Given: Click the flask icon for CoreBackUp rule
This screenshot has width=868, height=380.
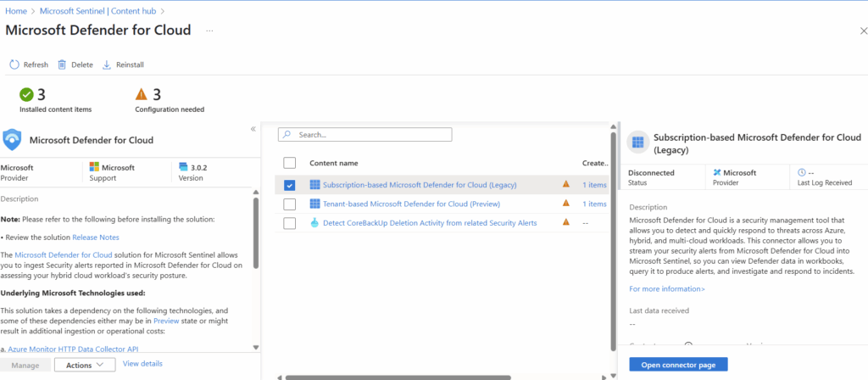Looking at the screenshot, I should [315, 223].
